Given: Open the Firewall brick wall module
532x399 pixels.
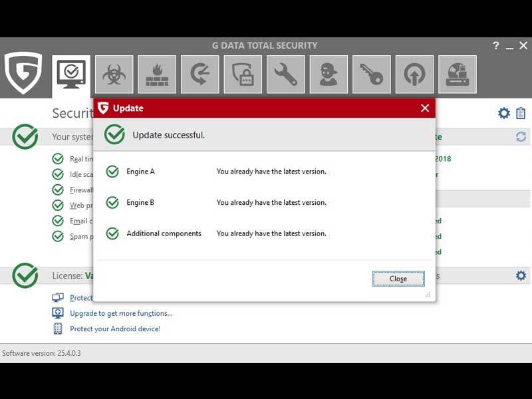Looking at the screenshot, I should coord(157,74).
